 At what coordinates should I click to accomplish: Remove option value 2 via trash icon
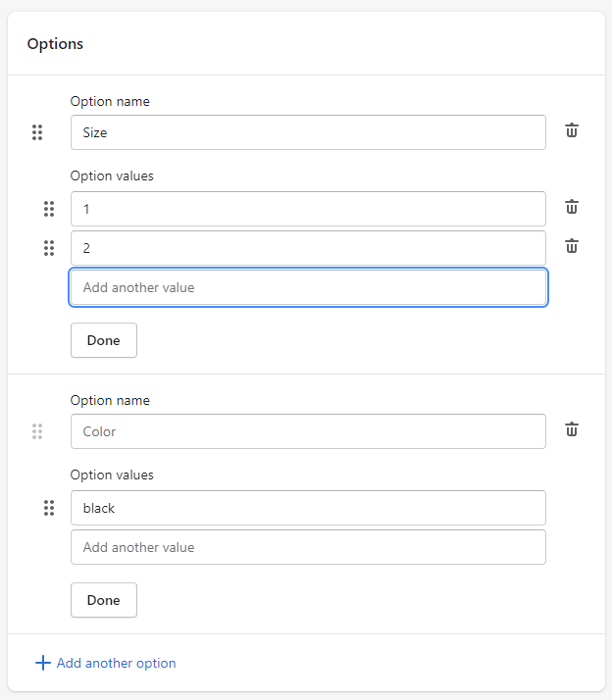[x=572, y=246]
